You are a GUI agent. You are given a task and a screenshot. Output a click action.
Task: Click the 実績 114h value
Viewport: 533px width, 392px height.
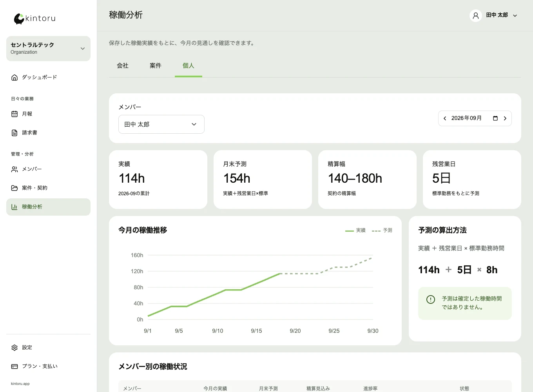point(132,178)
